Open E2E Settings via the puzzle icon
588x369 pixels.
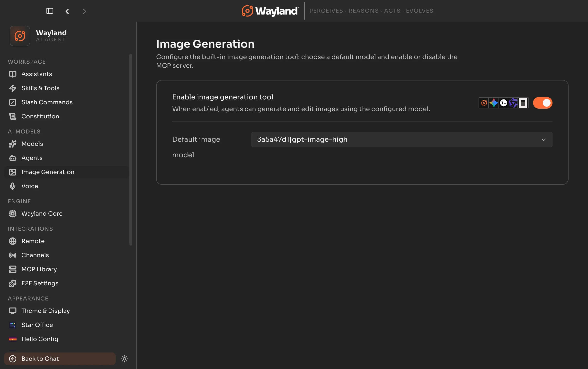point(12,283)
